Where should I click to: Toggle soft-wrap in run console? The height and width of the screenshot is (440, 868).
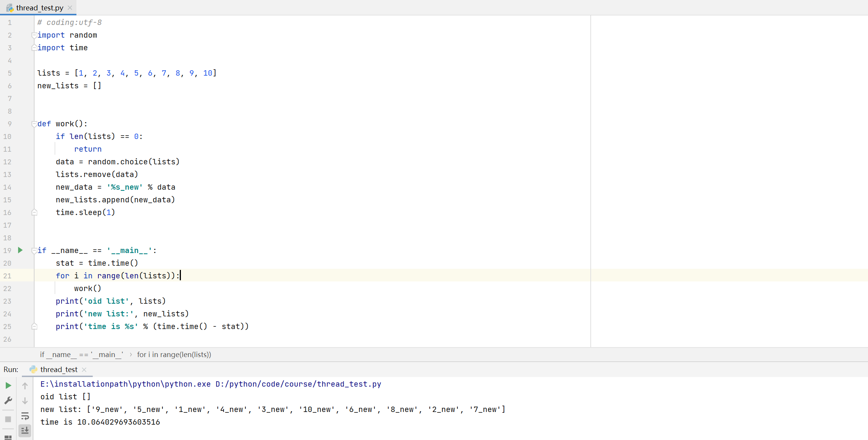click(x=25, y=416)
